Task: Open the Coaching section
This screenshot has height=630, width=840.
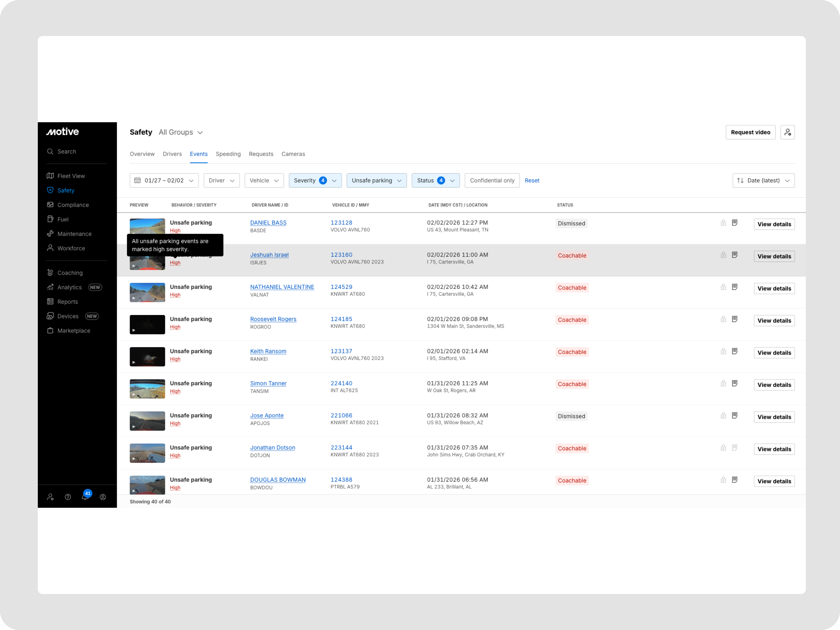Action: pos(70,273)
